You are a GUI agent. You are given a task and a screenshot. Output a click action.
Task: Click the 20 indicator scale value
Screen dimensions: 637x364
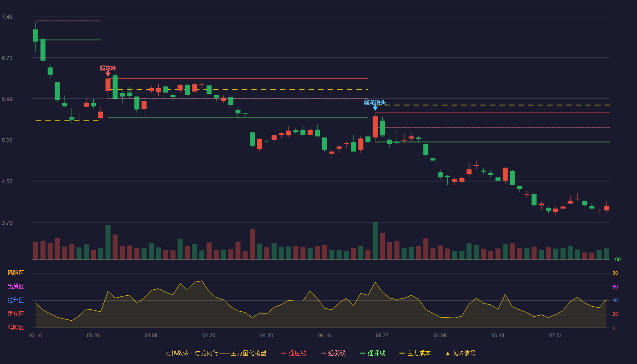(615, 314)
